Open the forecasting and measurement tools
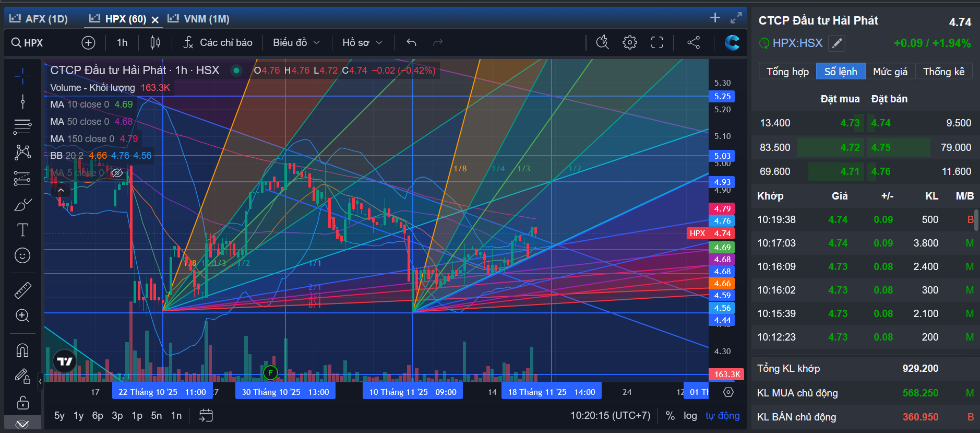Screen dimensions: 980x433 (22, 178)
